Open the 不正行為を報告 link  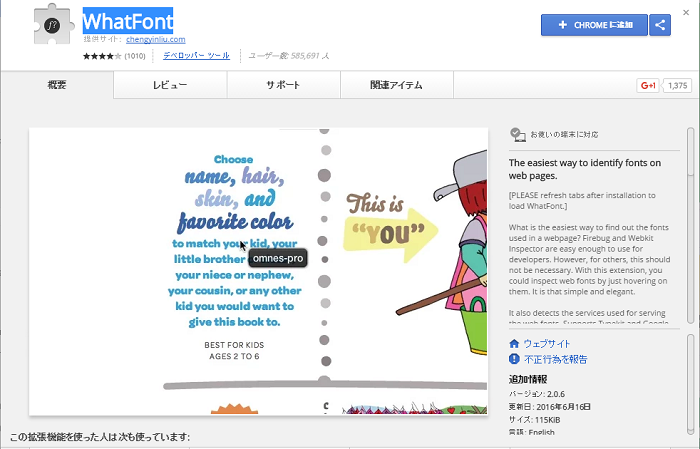[556, 359]
